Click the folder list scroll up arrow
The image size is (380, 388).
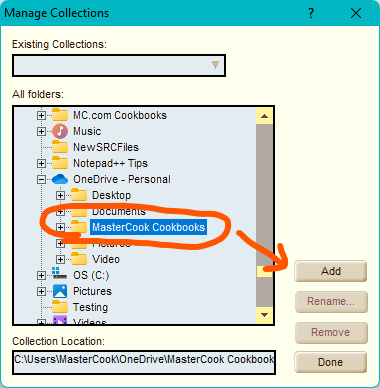265,116
